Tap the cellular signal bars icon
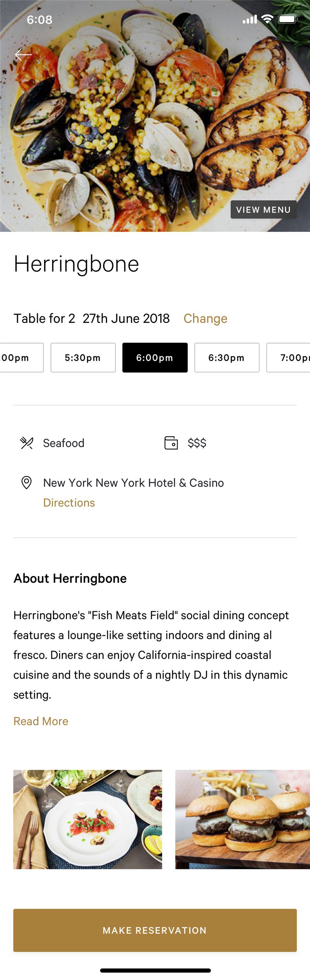This screenshot has height=980, width=310. (250, 19)
